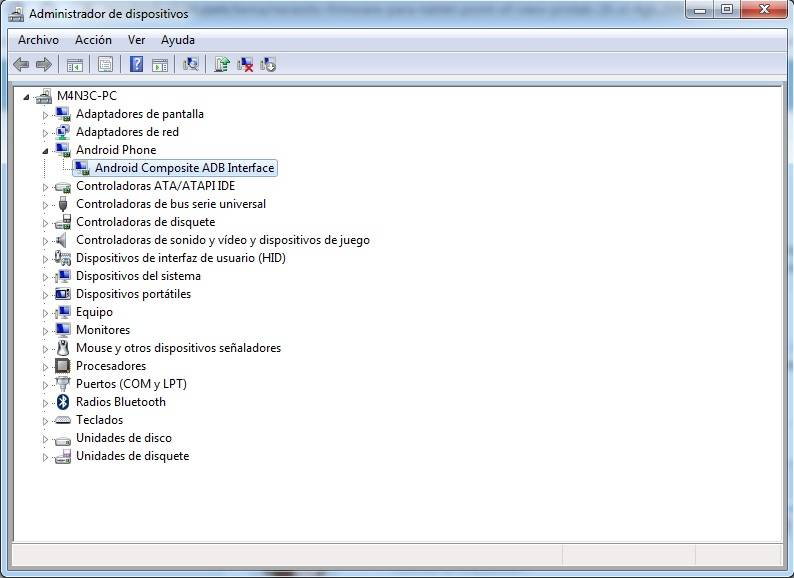The height and width of the screenshot is (578, 794).
Task: Collapse the M4N3C-PC root node
Action: pos(26,97)
